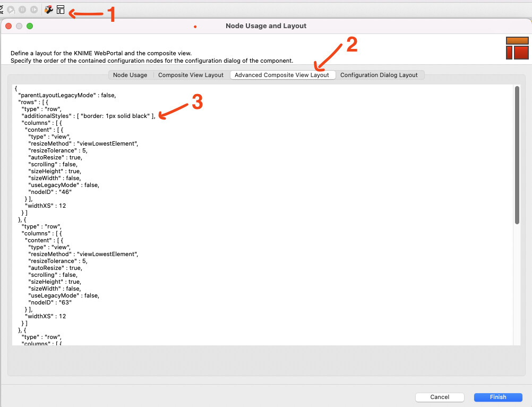Close the dialog with the red button
The height and width of the screenshot is (407, 532).
[x=9, y=26]
